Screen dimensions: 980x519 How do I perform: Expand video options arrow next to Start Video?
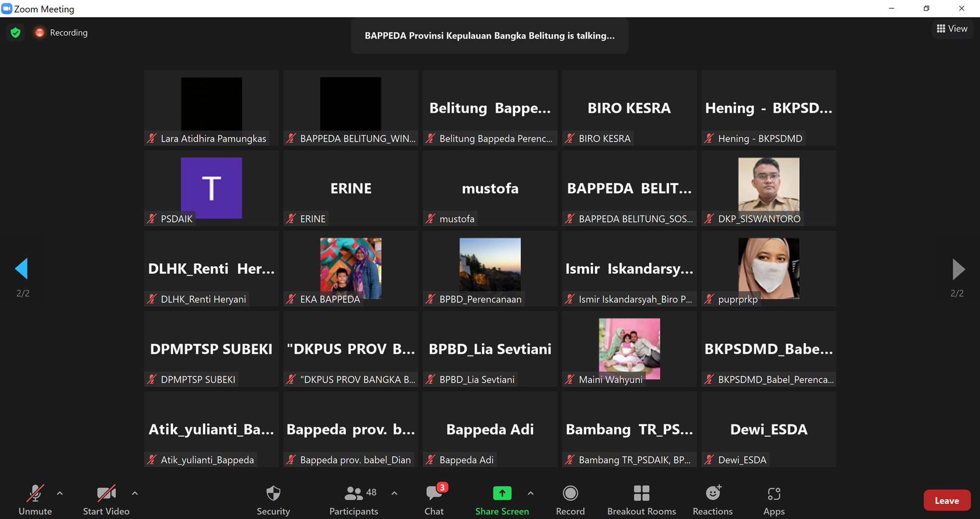pos(135,494)
